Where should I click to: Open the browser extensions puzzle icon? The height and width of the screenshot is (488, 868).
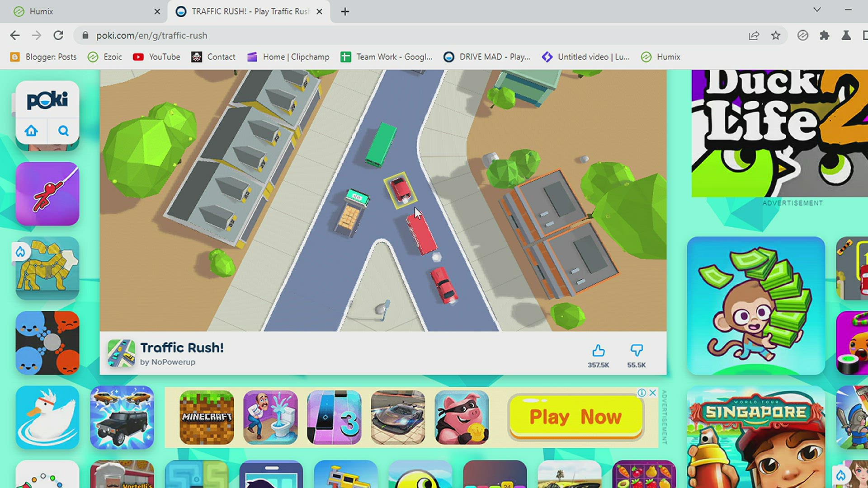[825, 36]
